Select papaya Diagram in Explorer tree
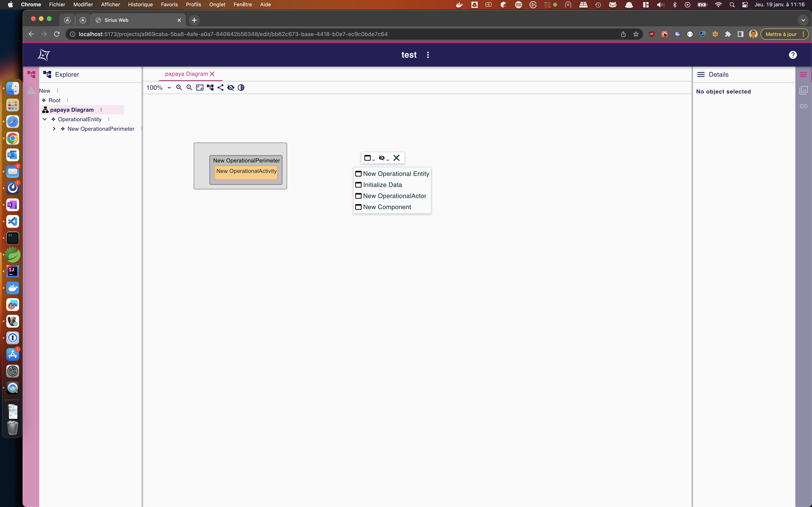 tap(72, 110)
